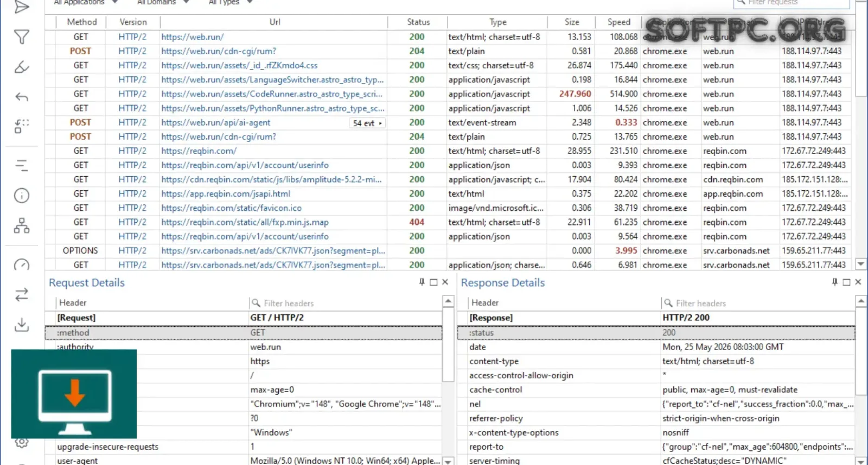The height and width of the screenshot is (465, 868).
Task: Click the OPTIONS method cell
Action: click(80, 251)
